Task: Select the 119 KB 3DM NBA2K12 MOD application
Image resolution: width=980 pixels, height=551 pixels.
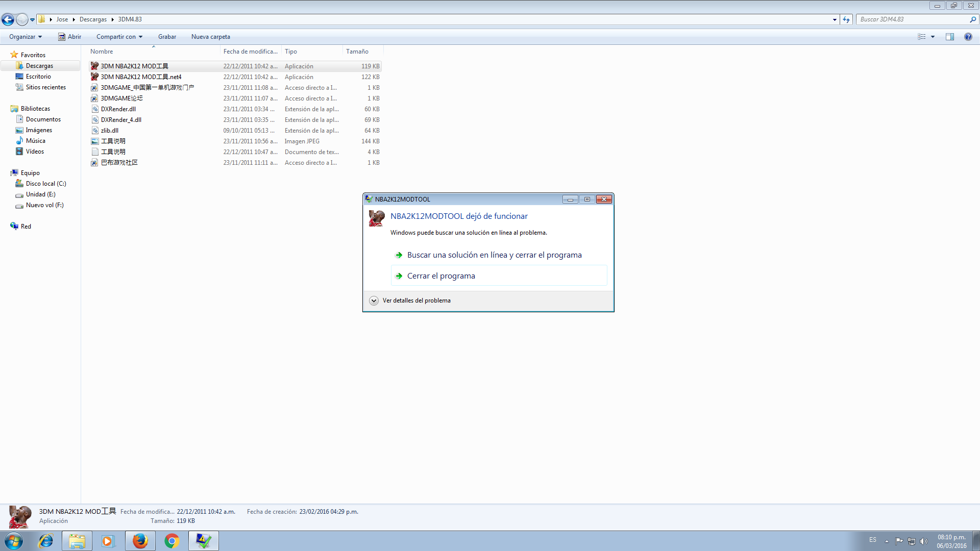Action: 235,66
